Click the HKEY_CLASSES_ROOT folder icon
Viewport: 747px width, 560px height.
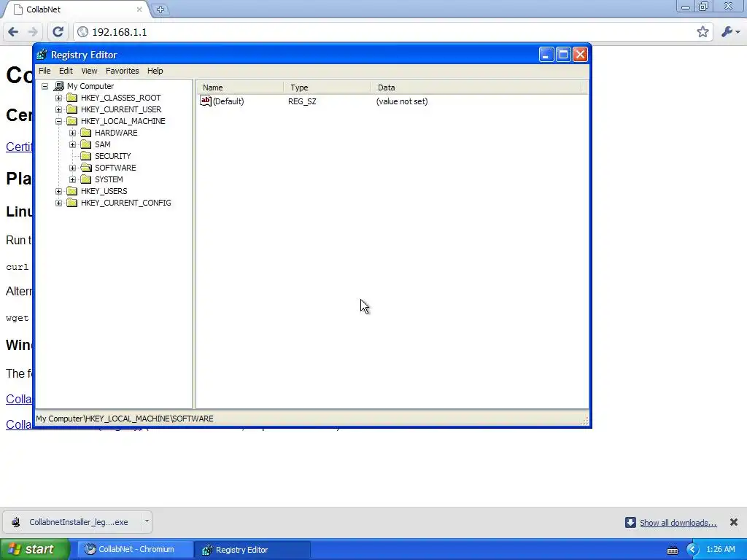point(72,98)
